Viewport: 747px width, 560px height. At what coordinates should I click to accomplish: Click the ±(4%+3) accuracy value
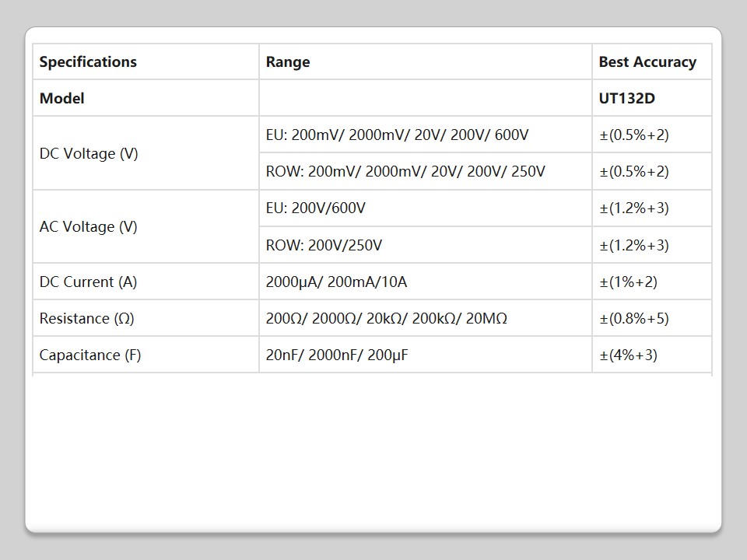628,355
